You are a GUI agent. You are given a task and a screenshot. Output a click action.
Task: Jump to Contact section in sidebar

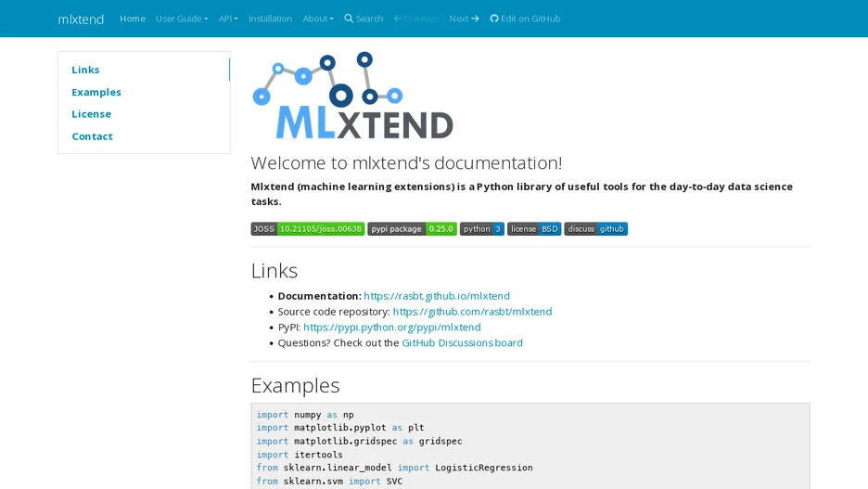[92, 136]
